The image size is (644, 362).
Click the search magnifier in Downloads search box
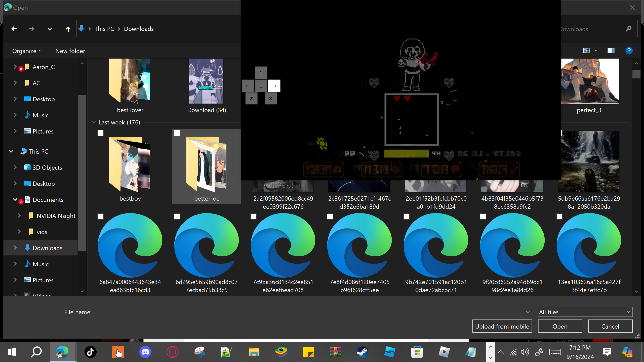(628, 29)
